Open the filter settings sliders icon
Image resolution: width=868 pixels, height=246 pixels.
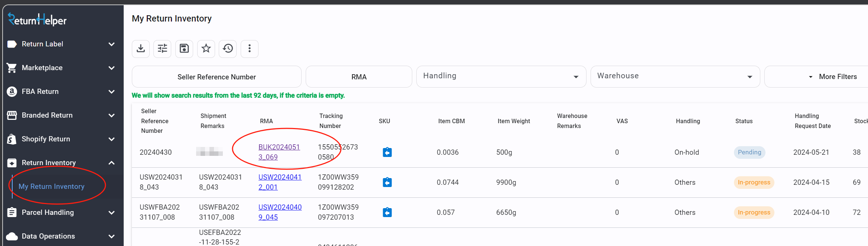[162, 49]
